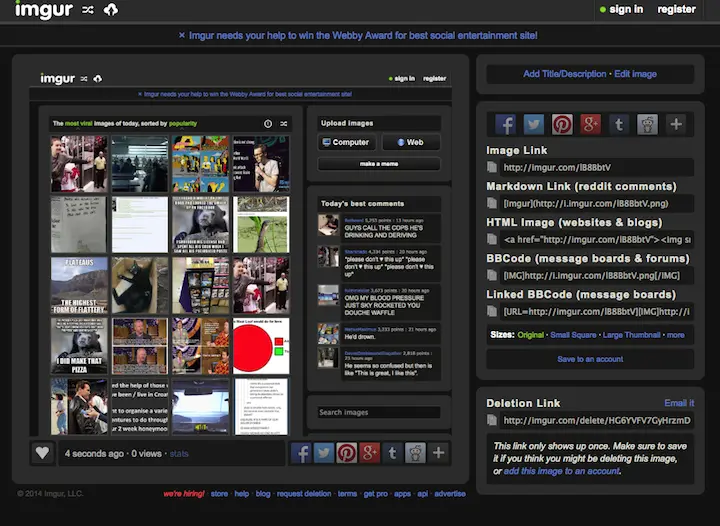The height and width of the screenshot is (526, 720).
Task: Share on Google Plus from the right sidebar
Action: [x=591, y=124]
